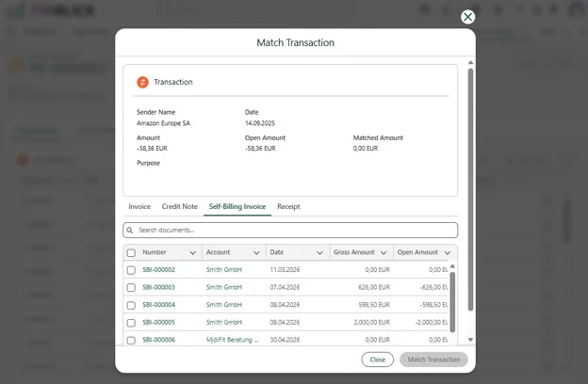Click the Match Transaction button
This screenshot has width=588, height=384.
coord(433,360)
